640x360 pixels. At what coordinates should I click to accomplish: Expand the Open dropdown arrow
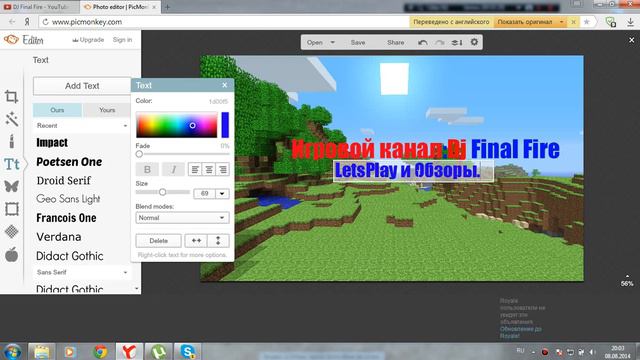tap(333, 42)
